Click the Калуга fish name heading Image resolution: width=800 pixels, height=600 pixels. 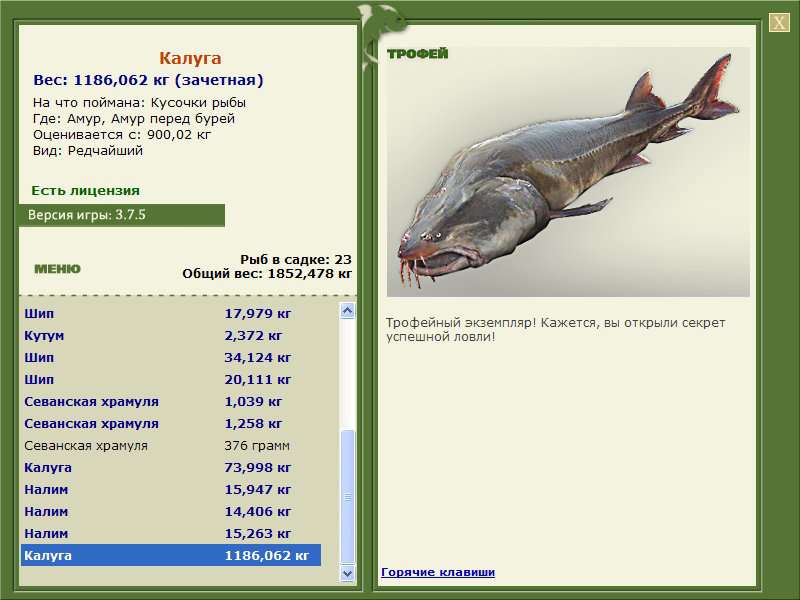tap(190, 58)
